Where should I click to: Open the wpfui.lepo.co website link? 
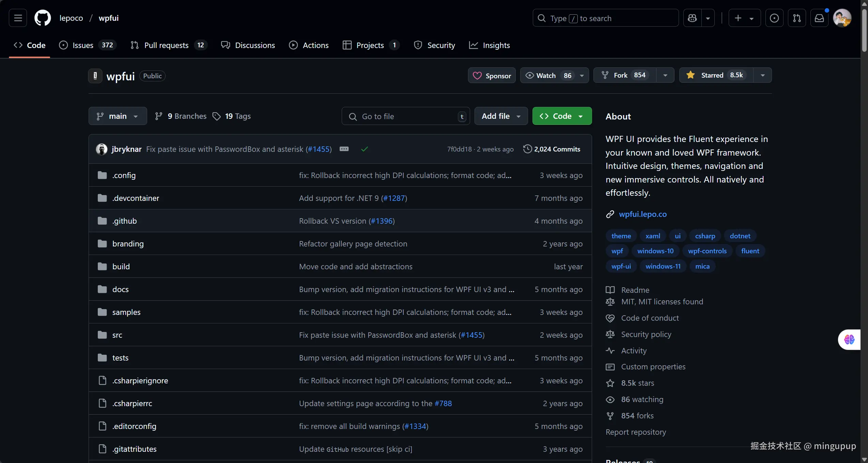642,214
